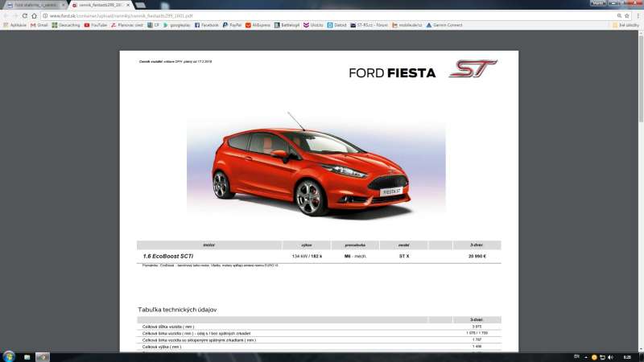
Task: Open the Windows Start menu orb
Action: (8, 356)
